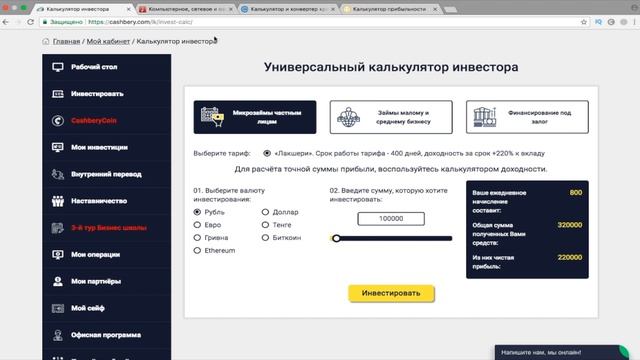
Task: Click the CashberyCoin coin icon
Action: [58, 121]
